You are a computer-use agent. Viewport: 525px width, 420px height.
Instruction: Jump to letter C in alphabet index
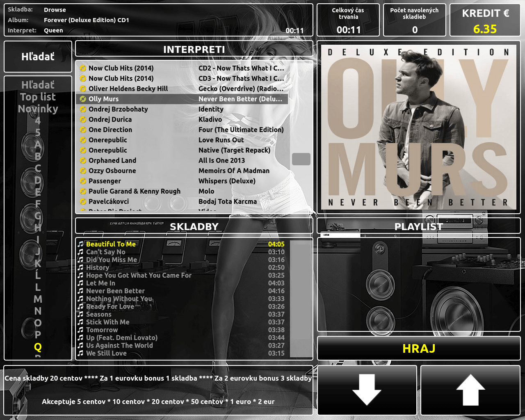coord(38,168)
